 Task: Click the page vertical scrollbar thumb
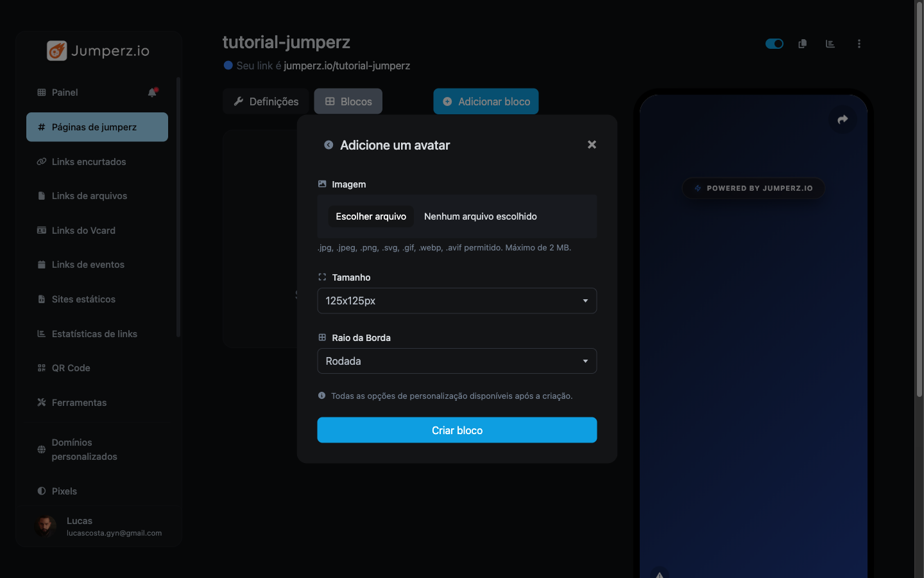click(x=919, y=199)
